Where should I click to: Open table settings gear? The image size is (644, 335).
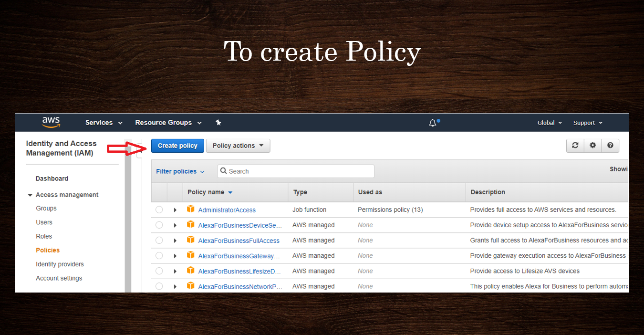592,146
